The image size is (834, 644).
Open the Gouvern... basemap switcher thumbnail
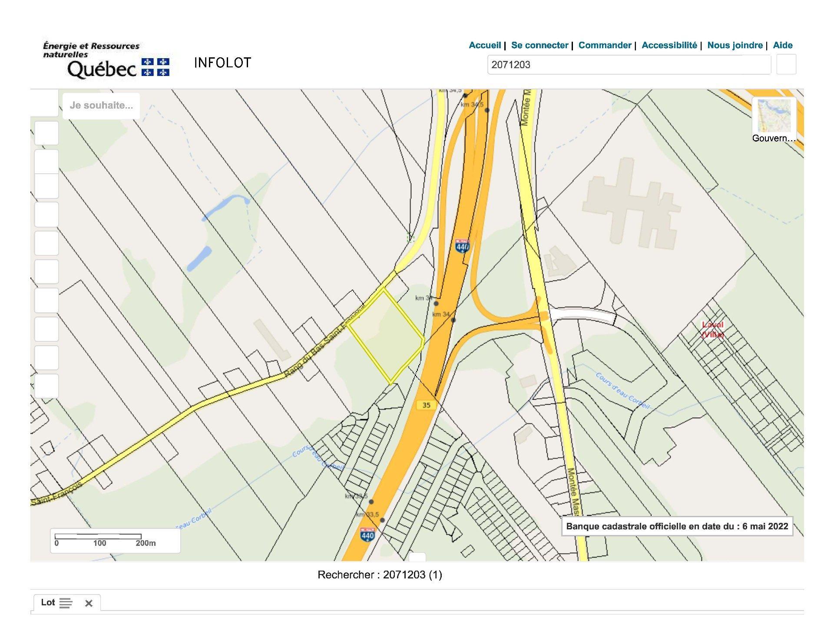pos(774,116)
